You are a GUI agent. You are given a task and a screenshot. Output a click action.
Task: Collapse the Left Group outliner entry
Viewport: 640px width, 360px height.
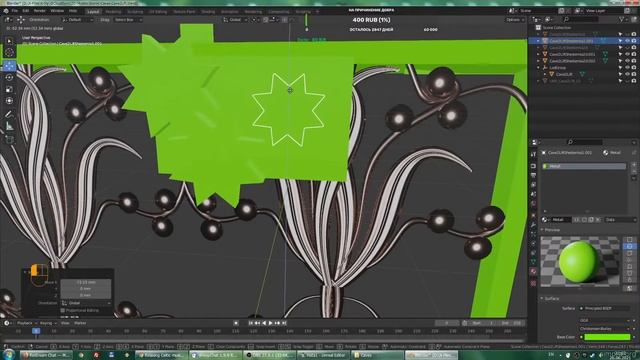(538, 68)
